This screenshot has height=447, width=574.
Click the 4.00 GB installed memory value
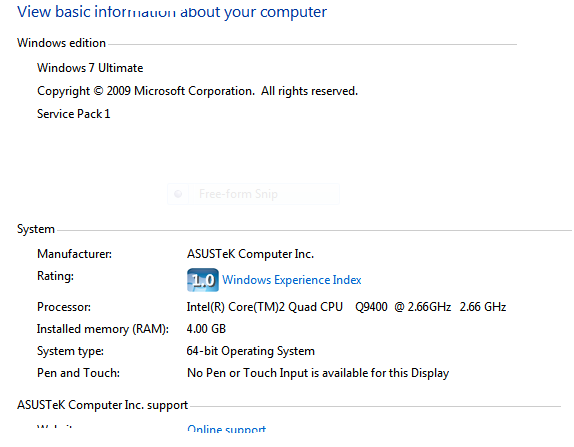(x=206, y=329)
